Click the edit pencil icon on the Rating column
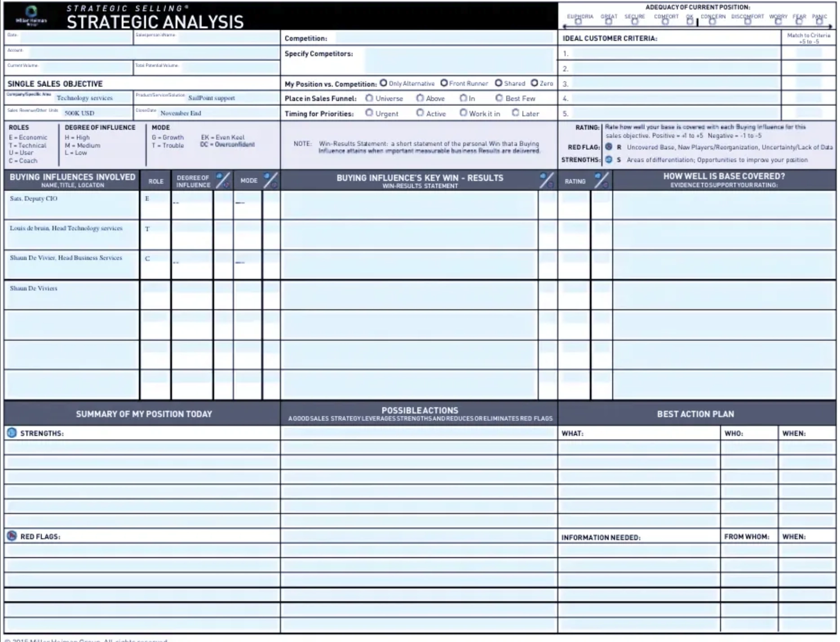 tap(601, 180)
